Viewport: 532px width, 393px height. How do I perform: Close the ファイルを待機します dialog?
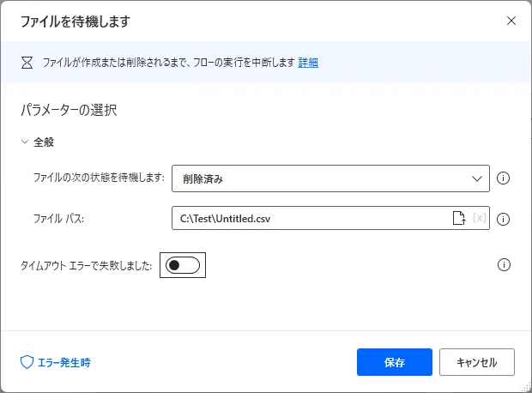tap(511, 21)
